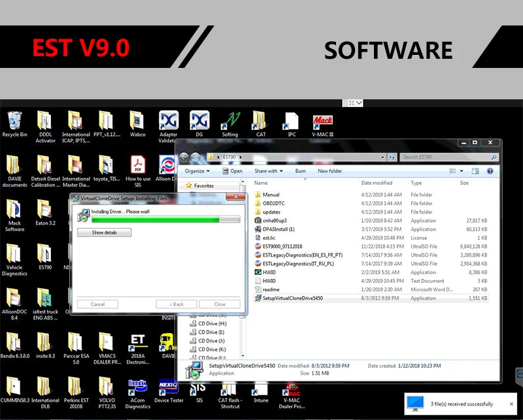This screenshot has height=420, width=523.
Task: Expand the toolbar chevron above the desktop
Action: [x=359, y=103]
